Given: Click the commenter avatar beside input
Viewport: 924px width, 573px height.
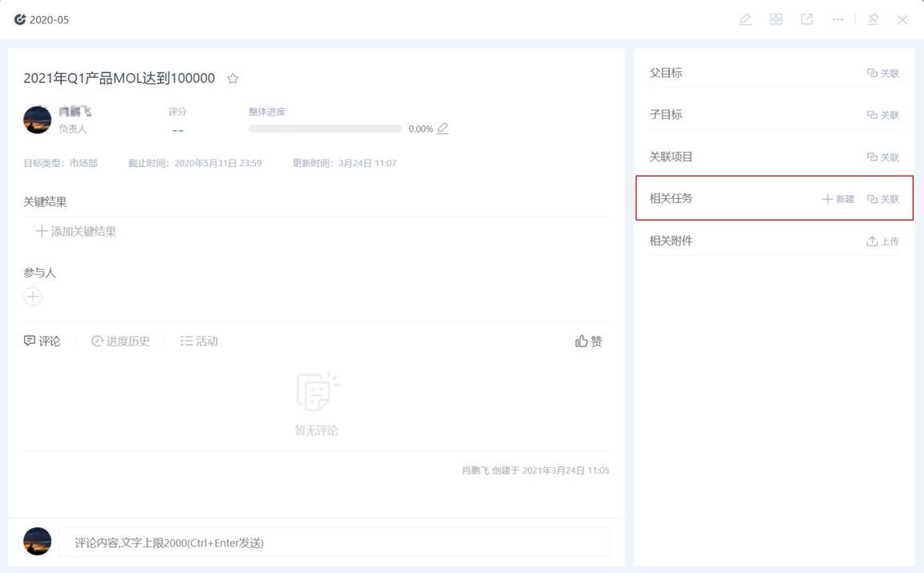Looking at the screenshot, I should click(37, 542).
